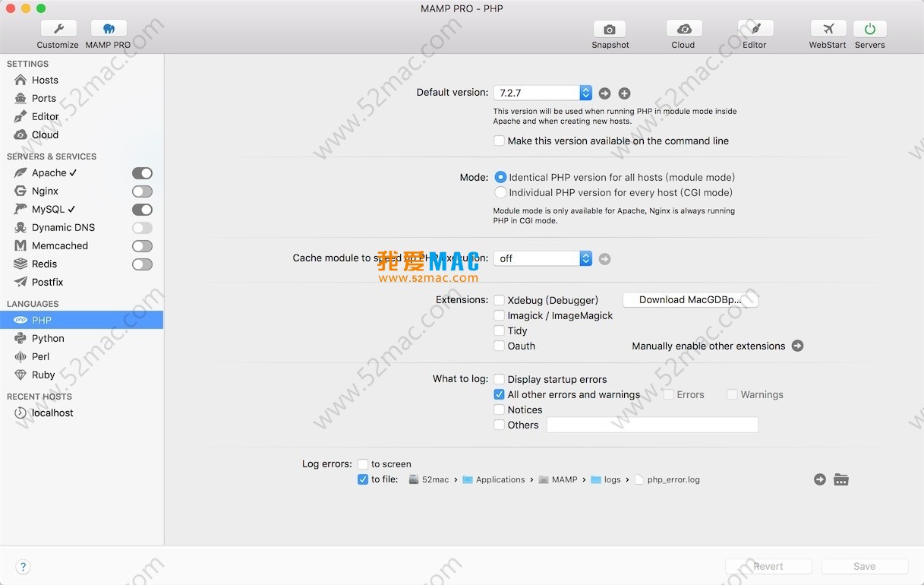Uncheck log errors to file
This screenshot has height=585, width=924.
point(363,479)
